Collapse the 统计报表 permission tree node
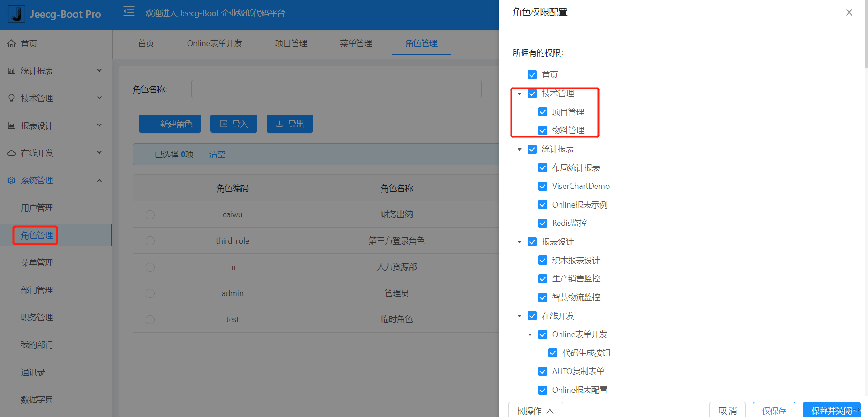The width and height of the screenshot is (868, 417). [x=519, y=149]
